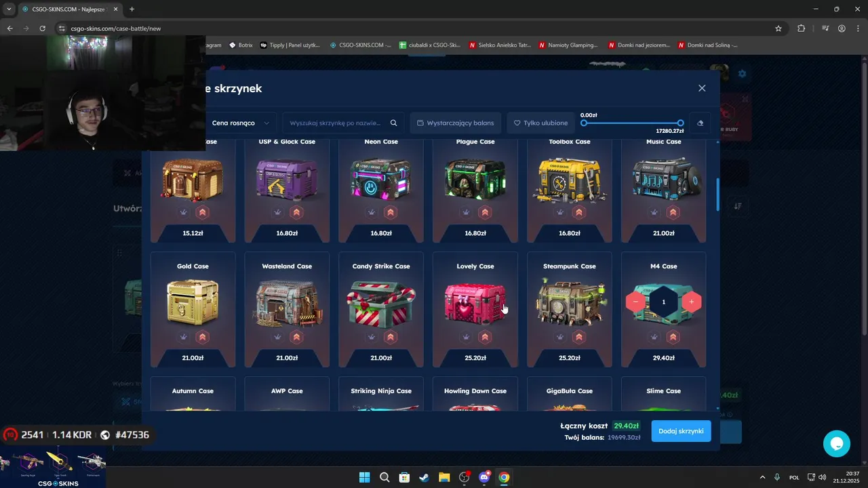This screenshot has height=488, width=868.
Task: Click the crown icon on Candy Strike Case
Action: pos(372,337)
